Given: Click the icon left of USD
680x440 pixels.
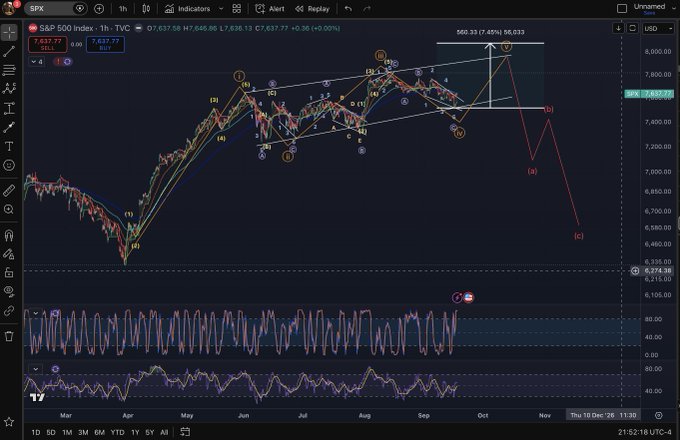Looking at the screenshot, I should pos(632,28).
